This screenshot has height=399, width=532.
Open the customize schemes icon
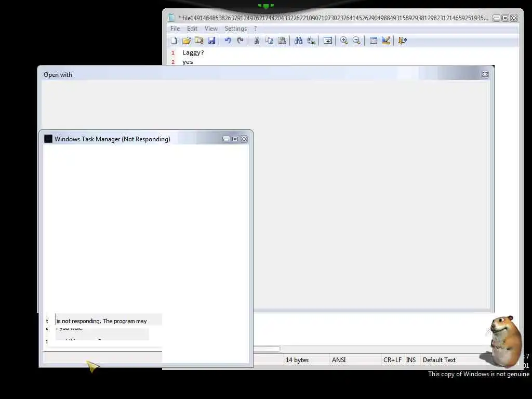point(386,41)
